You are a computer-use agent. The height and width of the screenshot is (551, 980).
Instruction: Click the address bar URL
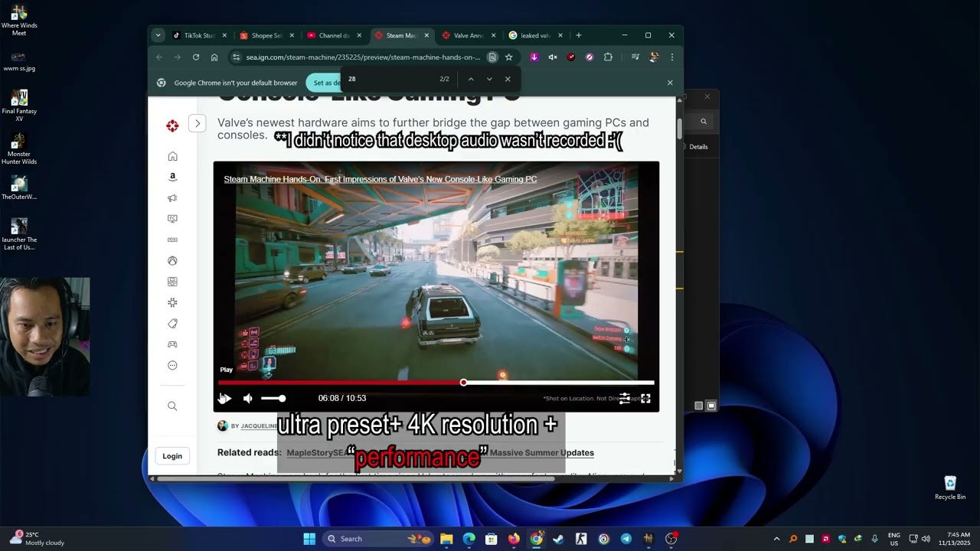pyautogui.click(x=363, y=57)
